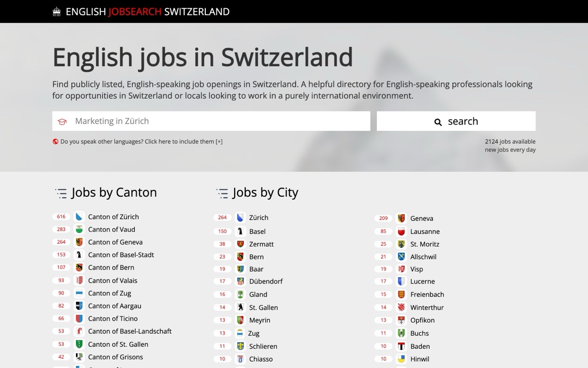
Task: Click Visp crest icon
Action: tap(401, 269)
